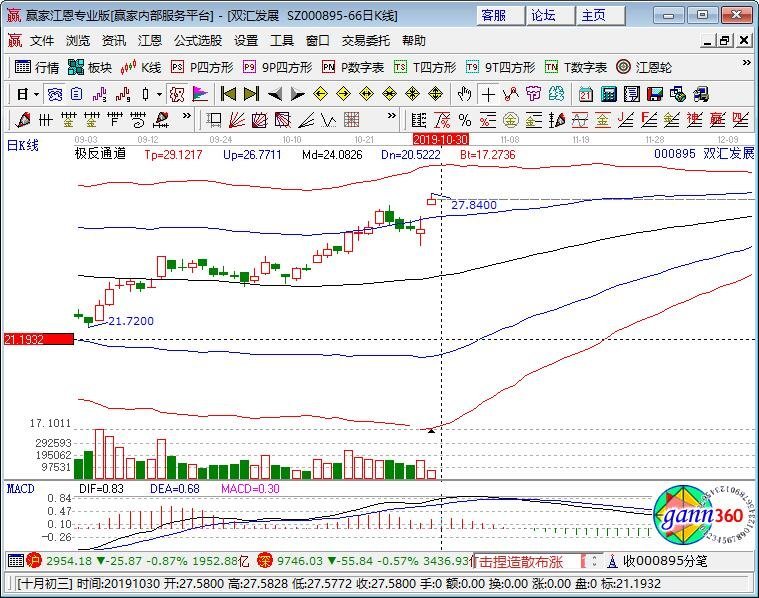Open the calculator icon
The width and height of the screenshot is (759, 598).
609,94
